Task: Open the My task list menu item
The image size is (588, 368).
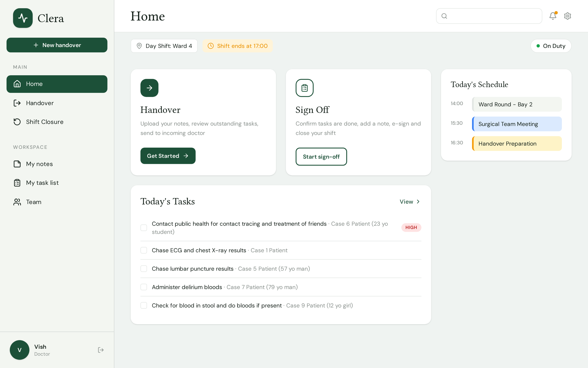Action: [57, 182]
